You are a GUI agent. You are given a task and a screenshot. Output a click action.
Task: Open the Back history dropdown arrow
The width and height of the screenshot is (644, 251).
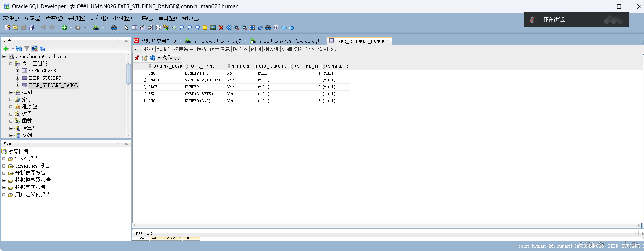[71, 28]
